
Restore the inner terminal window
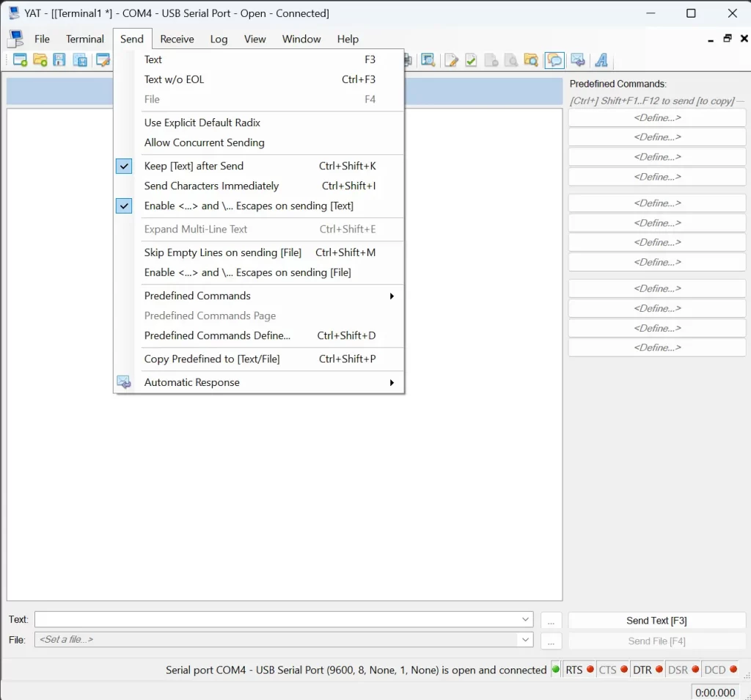click(727, 38)
